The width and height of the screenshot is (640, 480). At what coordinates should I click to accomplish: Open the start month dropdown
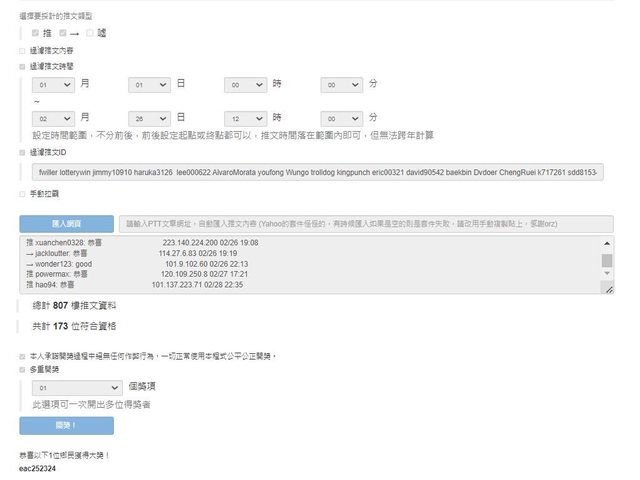(53, 85)
